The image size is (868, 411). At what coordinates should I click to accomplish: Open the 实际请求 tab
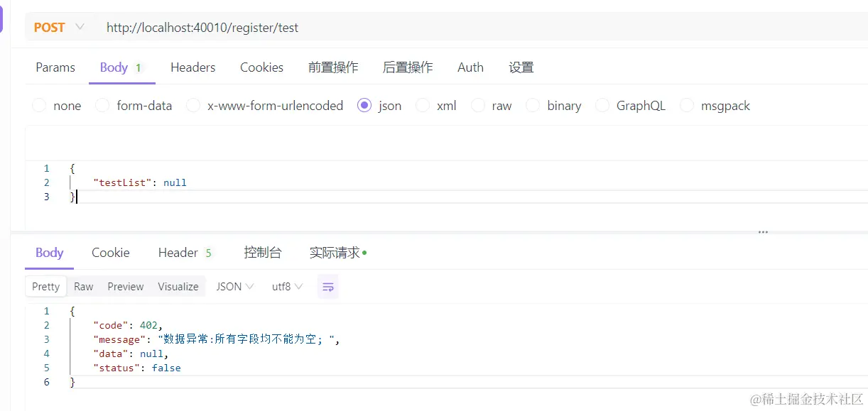pyautogui.click(x=338, y=253)
